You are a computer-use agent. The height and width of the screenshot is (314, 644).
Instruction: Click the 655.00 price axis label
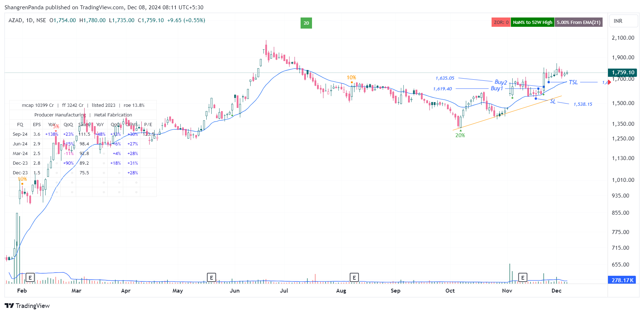click(620, 265)
